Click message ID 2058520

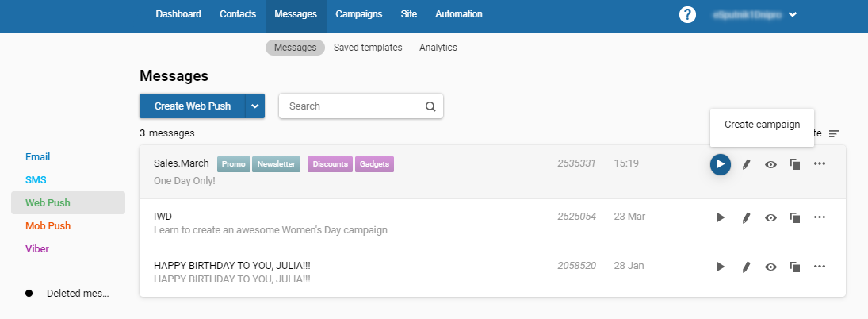tap(577, 266)
